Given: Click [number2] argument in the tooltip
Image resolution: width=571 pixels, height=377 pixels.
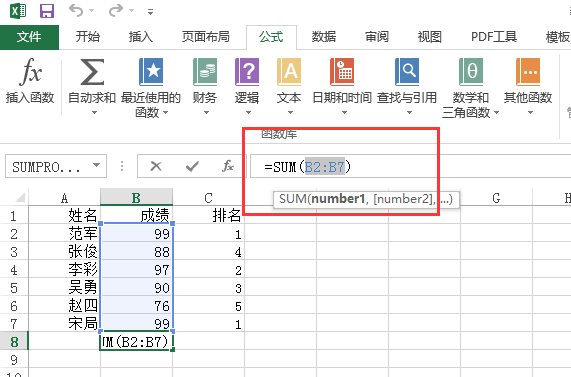Looking at the screenshot, I should point(403,199).
